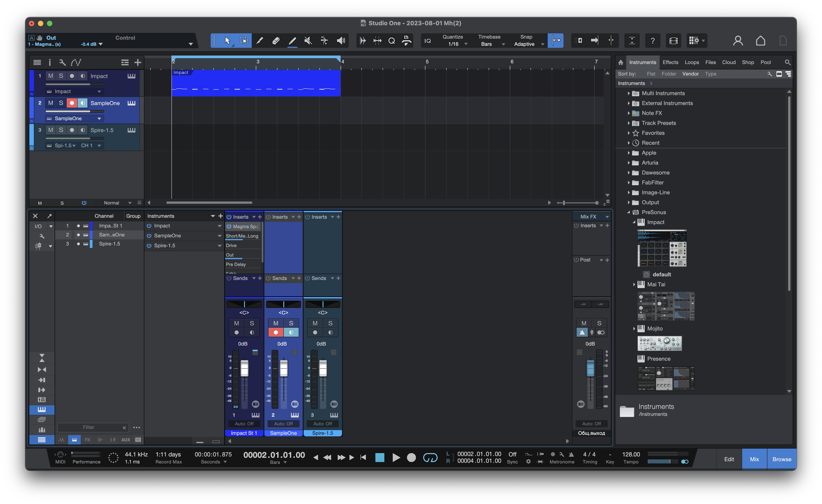This screenshot has height=504, width=822.
Task: Select the Listen speaker tool
Action: (341, 41)
